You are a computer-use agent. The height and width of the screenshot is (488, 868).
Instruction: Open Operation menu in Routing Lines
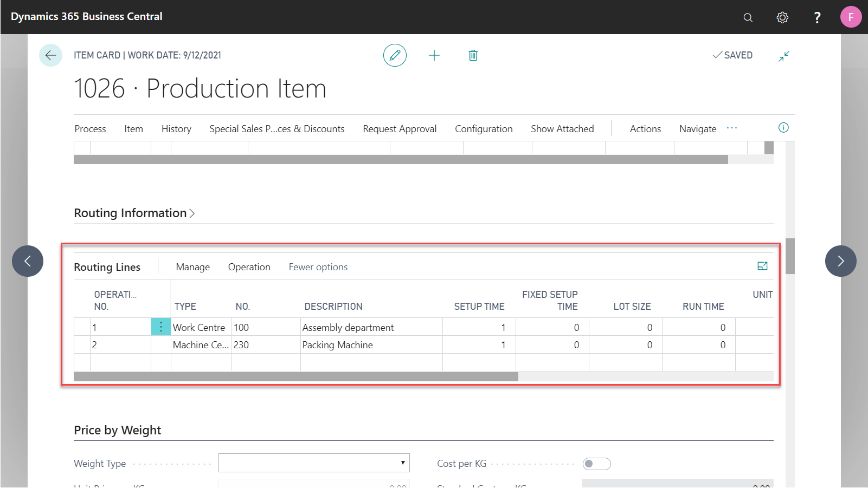(249, 267)
